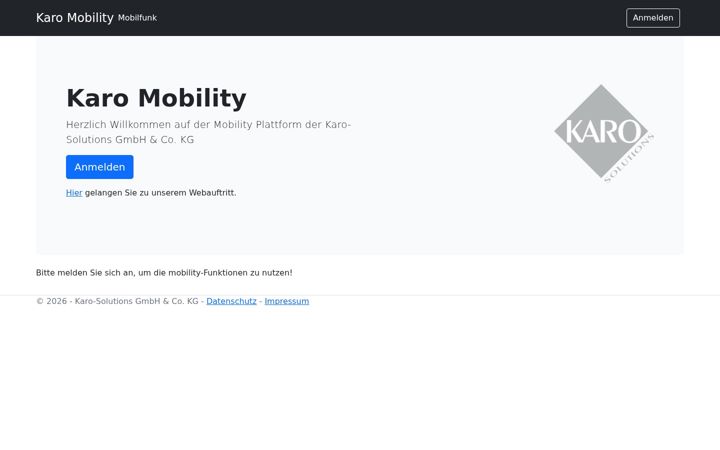Click the KARO Solutions diamond logo
The image size is (720, 450).
pyautogui.click(x=604, y=133)
